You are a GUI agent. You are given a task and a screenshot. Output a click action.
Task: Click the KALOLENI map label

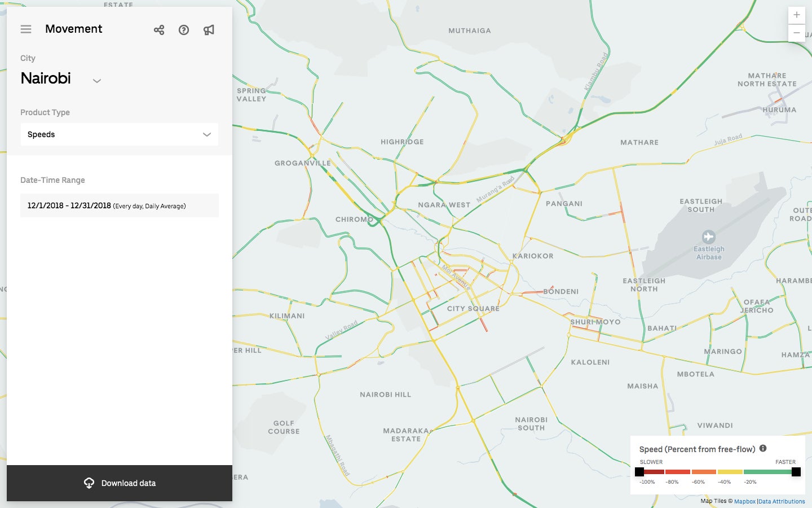tap(590, 362)
